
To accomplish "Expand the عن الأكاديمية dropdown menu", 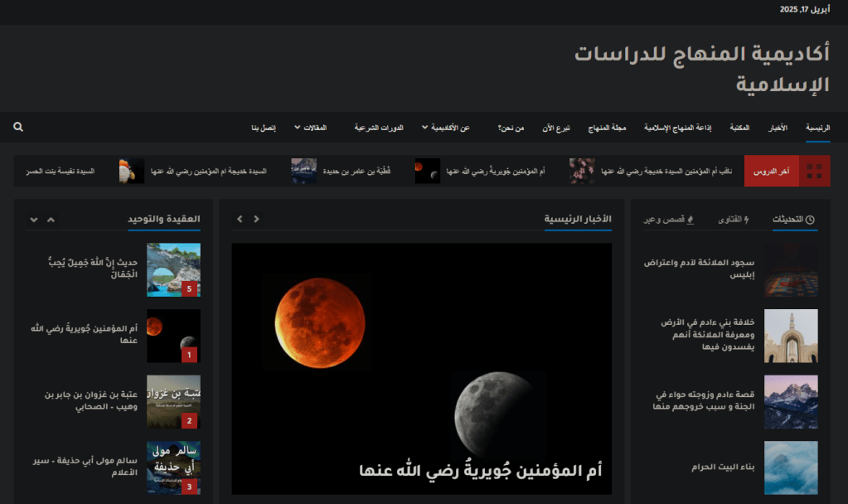I will click(449, 128).
